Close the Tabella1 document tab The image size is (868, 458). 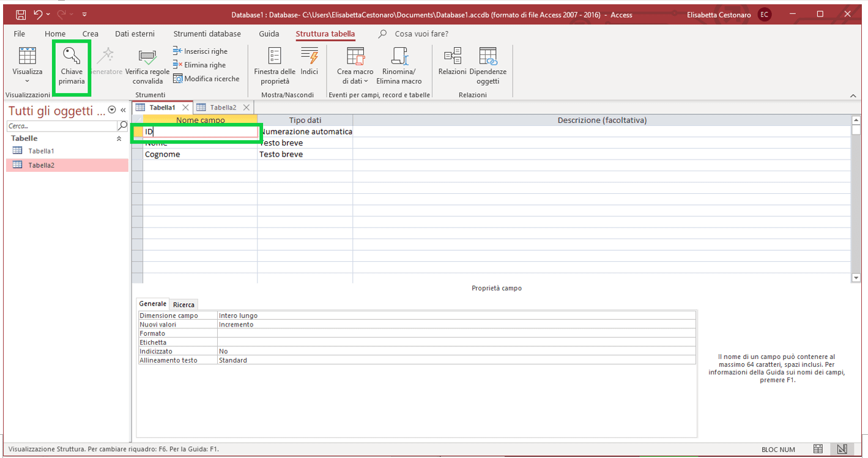pos(185,107)
